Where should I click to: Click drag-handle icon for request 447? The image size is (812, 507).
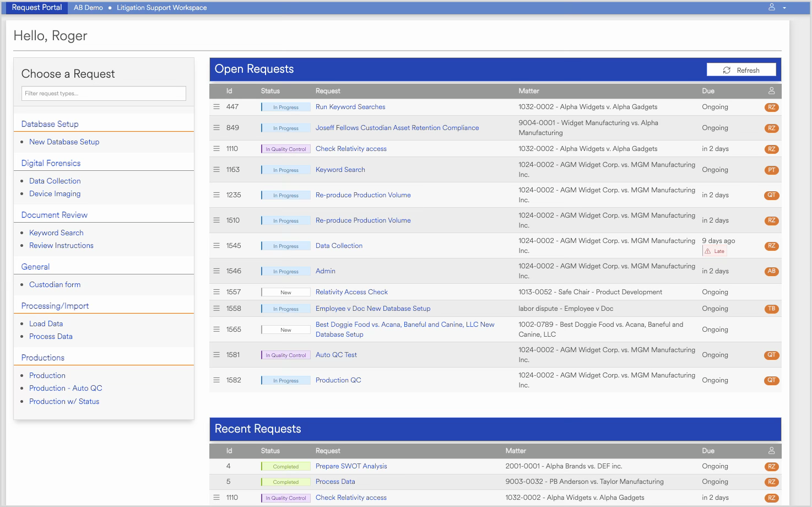tap(216, 107)
